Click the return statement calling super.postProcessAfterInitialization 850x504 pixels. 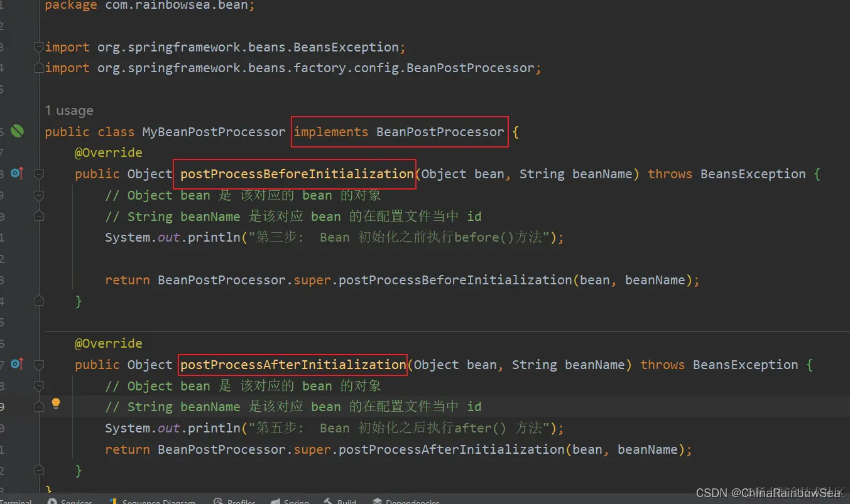(398, 449)
